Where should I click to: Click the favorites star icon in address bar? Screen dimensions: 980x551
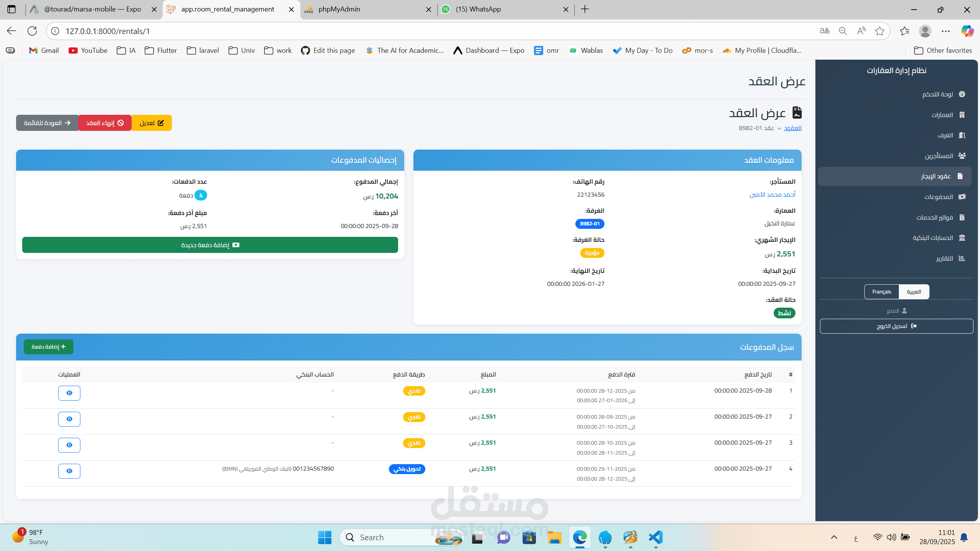pos(880,31)
